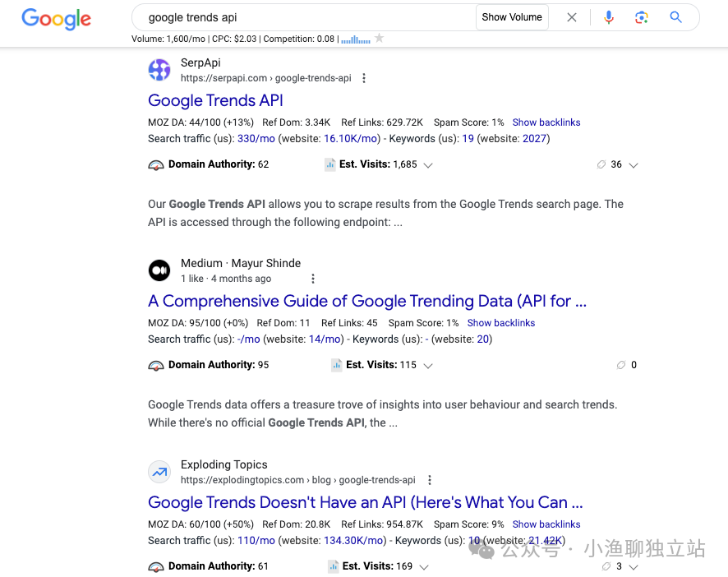728x577 pixels.
Task: Open the keyword trend bar chart
Action: click(356, 40)
